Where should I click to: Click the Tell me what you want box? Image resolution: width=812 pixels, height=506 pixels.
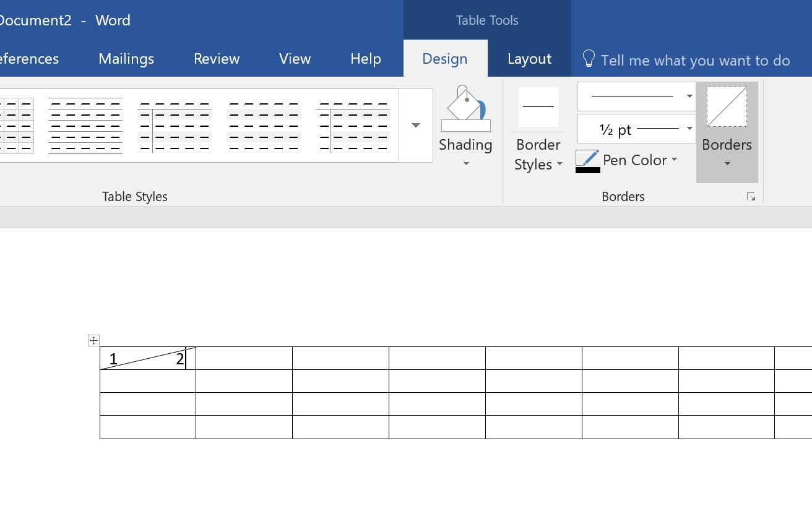point(696,60)
